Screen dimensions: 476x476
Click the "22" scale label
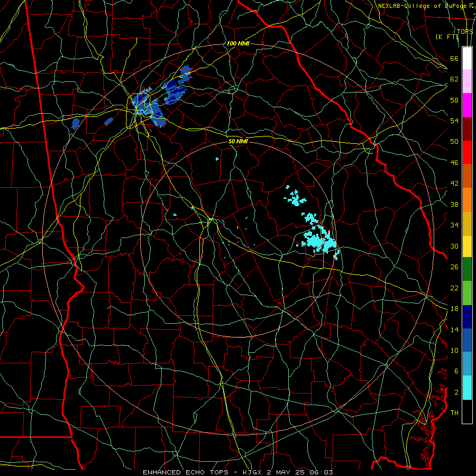[x=454, y=288]
